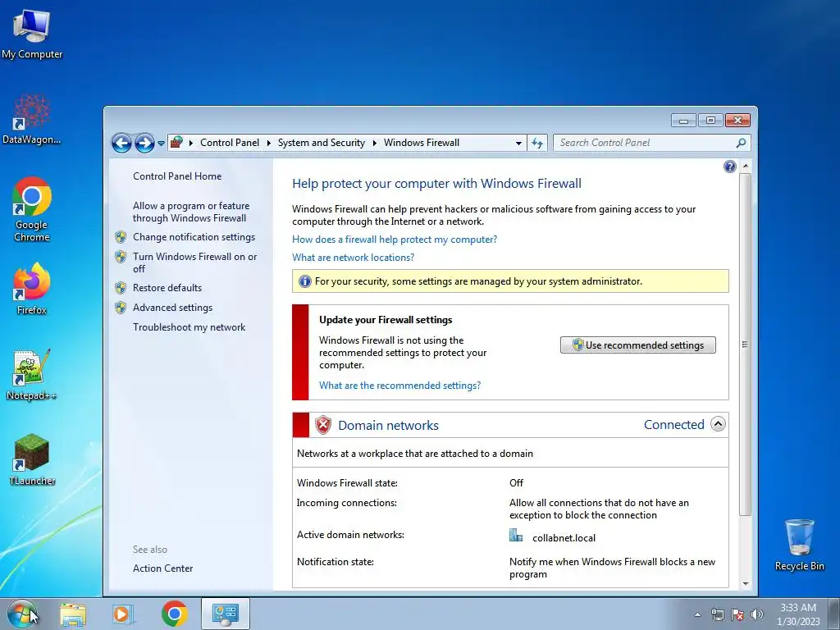The width and height of the screenshot is (840, 630).
Task: Click Control Panel taskbar button
Action: 226,614
